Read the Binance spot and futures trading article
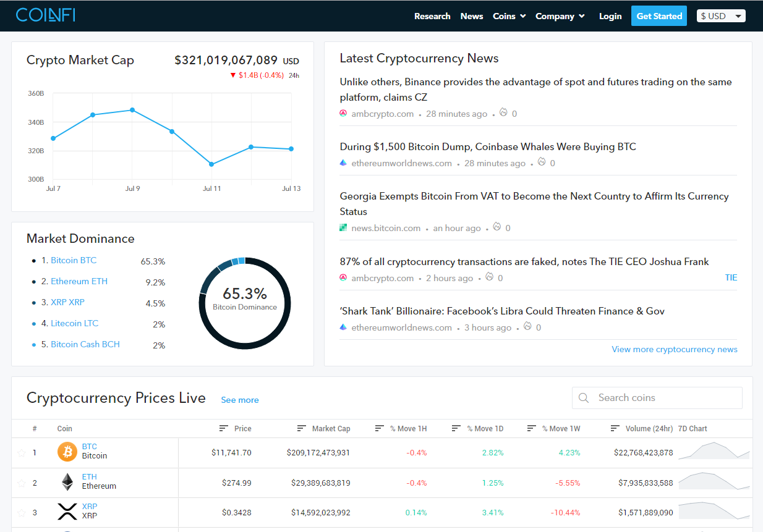The width and height of the screenshot is (763, 532). [535, 90]
